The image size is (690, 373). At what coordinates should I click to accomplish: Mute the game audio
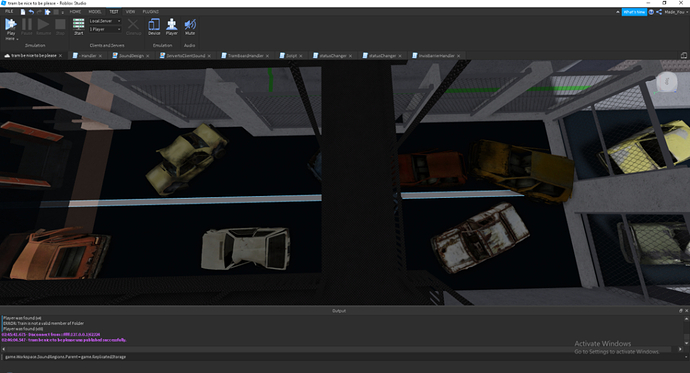click(x=190, y=27)
